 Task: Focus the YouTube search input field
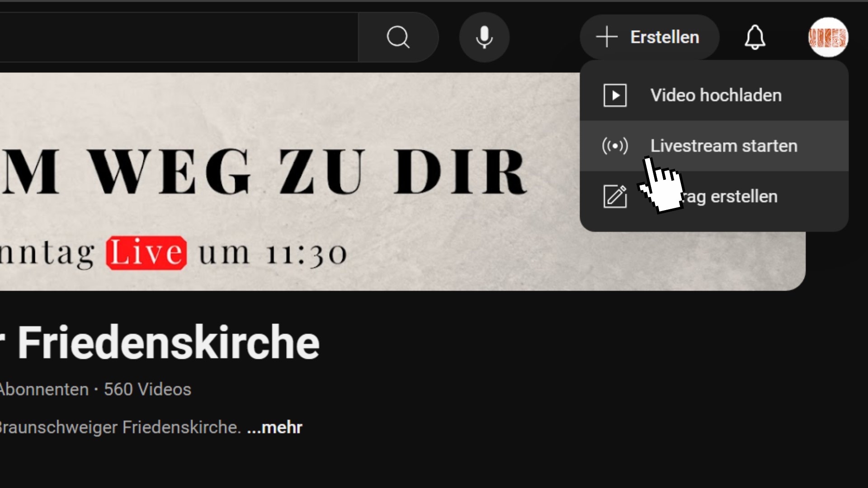[179, 37]
